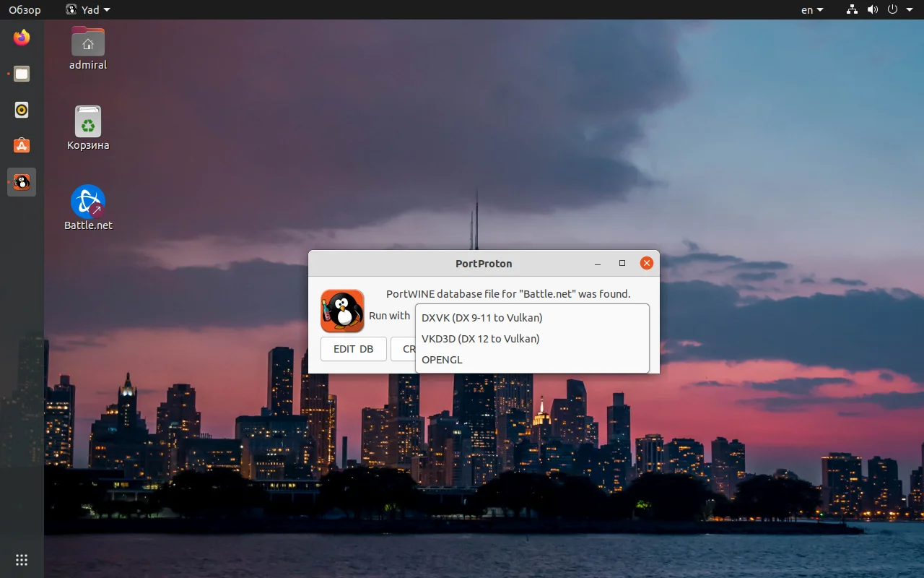This screenshot has width=924, height=578.
Task: Click the volume speaker icon in top bar
Action: 873,9
